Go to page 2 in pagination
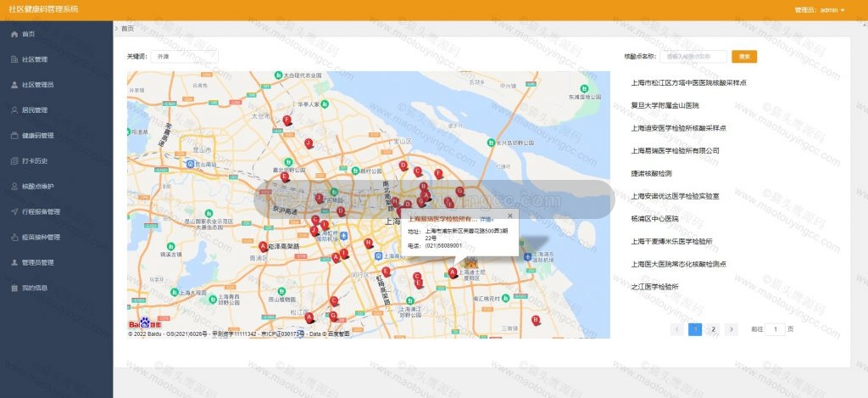 coord(713,329)
